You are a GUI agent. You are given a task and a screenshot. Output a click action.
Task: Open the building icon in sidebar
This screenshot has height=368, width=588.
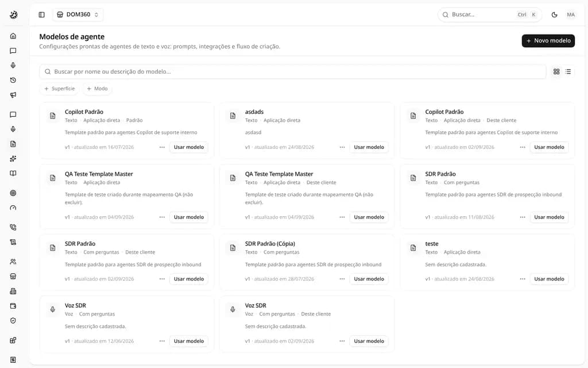coord(13,291)
